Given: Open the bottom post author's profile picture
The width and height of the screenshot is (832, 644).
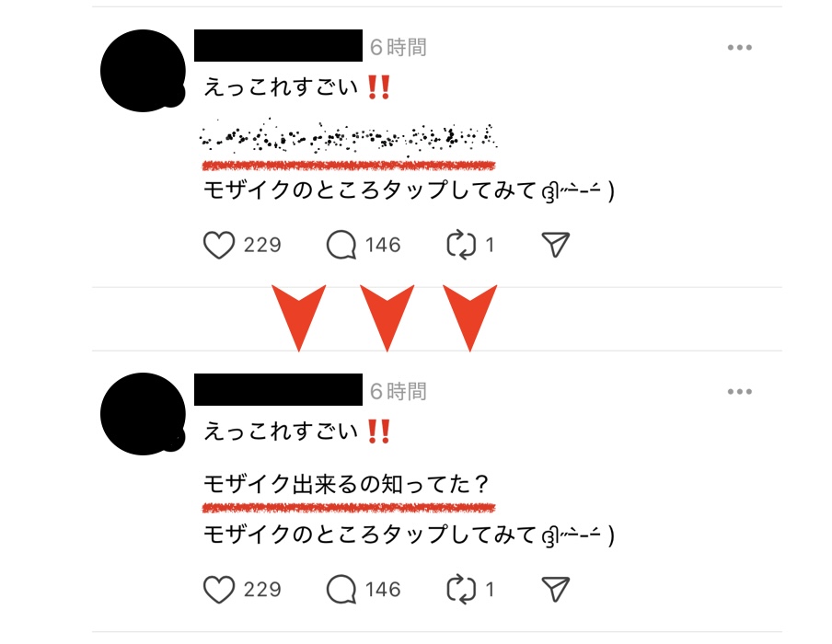Looking at the screenshot, I should pyautogui.click(x=143, y=414).
